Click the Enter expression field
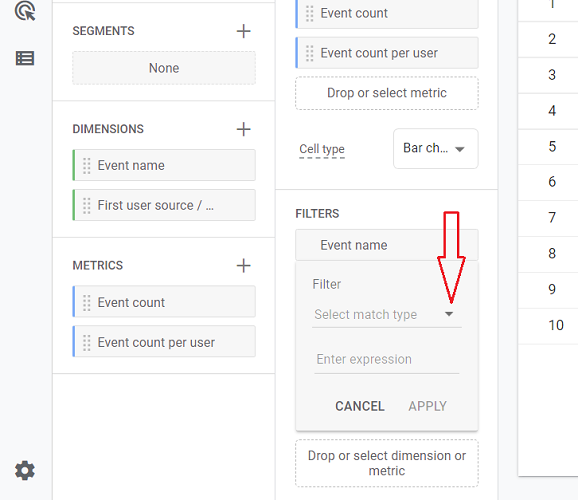The height and width of the screenshot is (500, 578). tap(387, 360)
